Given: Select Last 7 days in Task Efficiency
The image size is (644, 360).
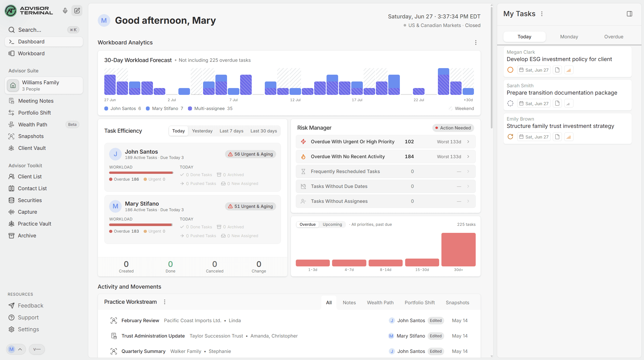Looking at the screenshot, I should (231, 131).
